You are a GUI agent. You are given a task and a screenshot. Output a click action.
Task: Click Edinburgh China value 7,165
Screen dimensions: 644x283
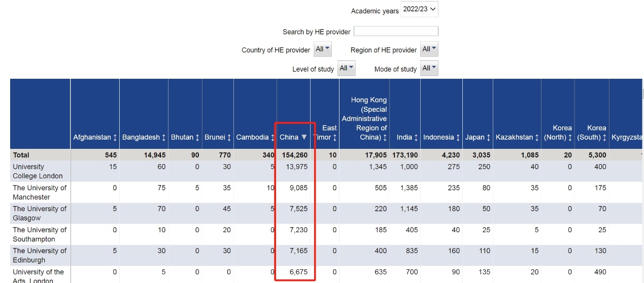pyautogui.click(x=298, y=250)
